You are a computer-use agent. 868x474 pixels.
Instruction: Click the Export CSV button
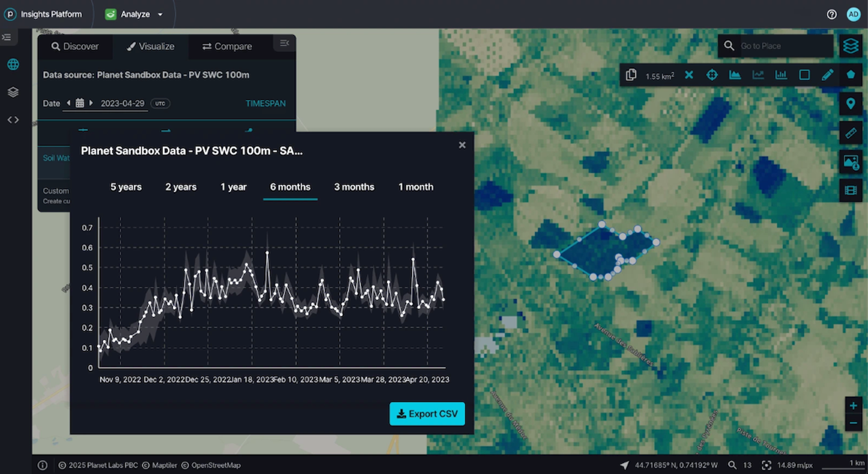tap(427, 414)
